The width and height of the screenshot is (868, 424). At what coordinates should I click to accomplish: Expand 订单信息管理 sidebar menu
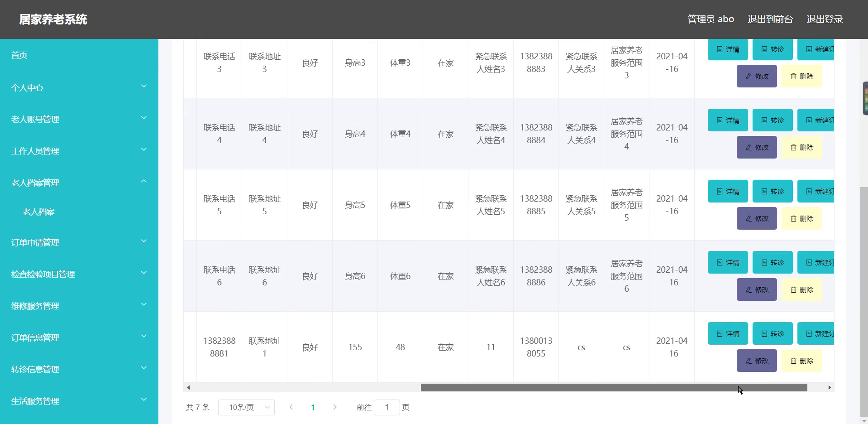pyautogui.click(x=79, y=337)
